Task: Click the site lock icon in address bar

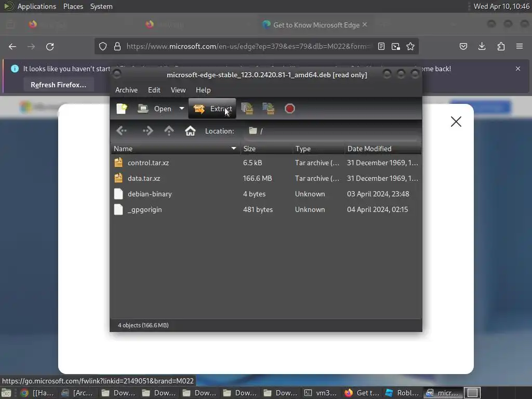Action: tap(117, 46)
